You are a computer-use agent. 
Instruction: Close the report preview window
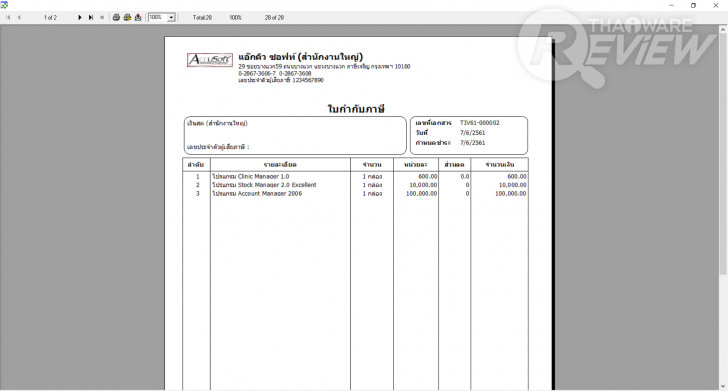click(715, 6)
